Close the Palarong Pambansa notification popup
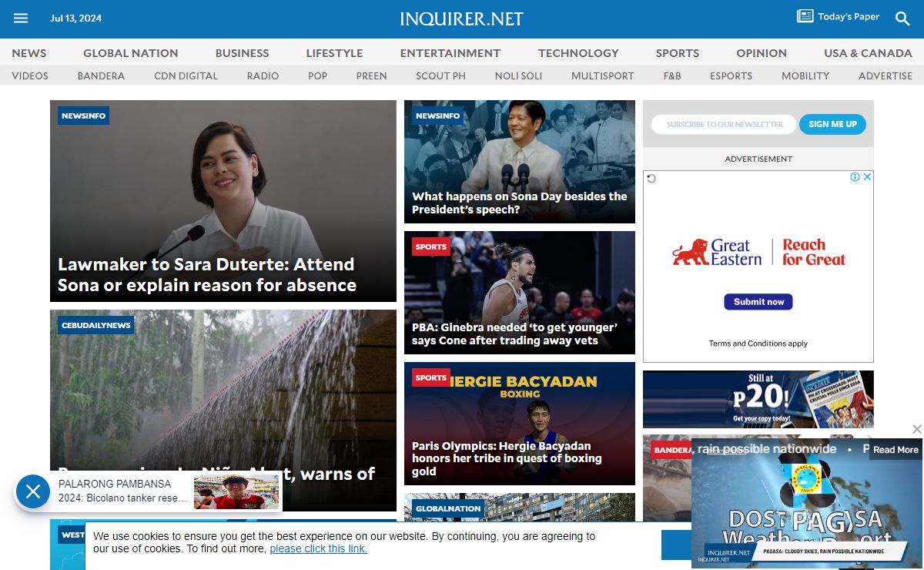The image size is (924, 570). click(x=32, y=491)
